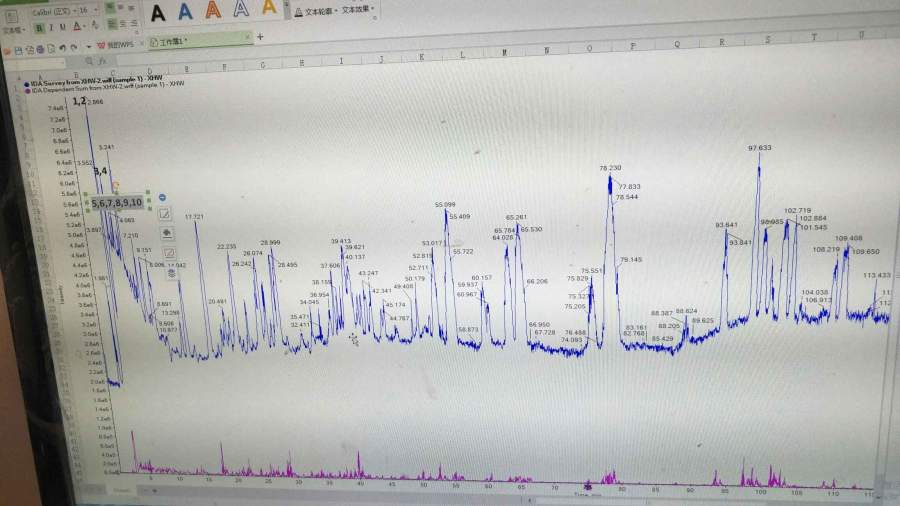Click the 55.099 peak label
This screenshot has width=900, height=506.
(x=445, y=204)
